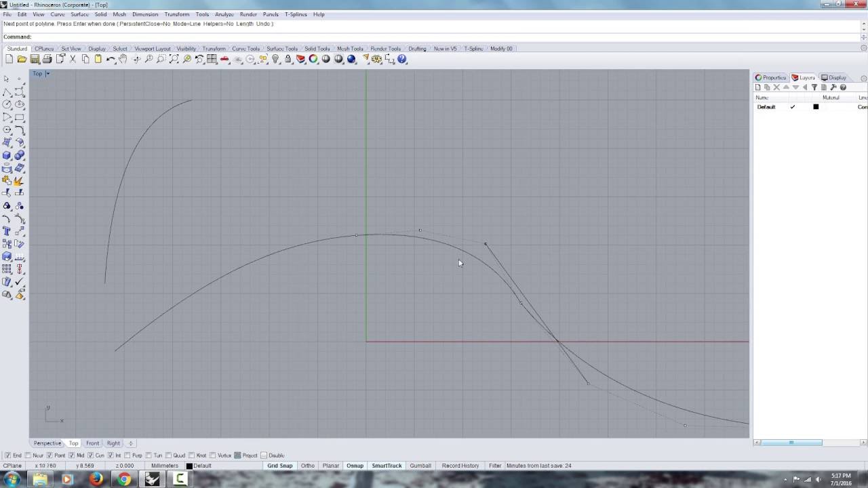Switch to the Perspective viewport tab

pos(47,443)
